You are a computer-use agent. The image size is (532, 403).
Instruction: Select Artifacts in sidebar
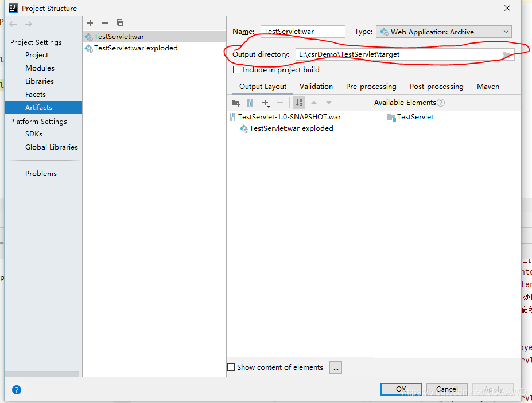point(44,107)
